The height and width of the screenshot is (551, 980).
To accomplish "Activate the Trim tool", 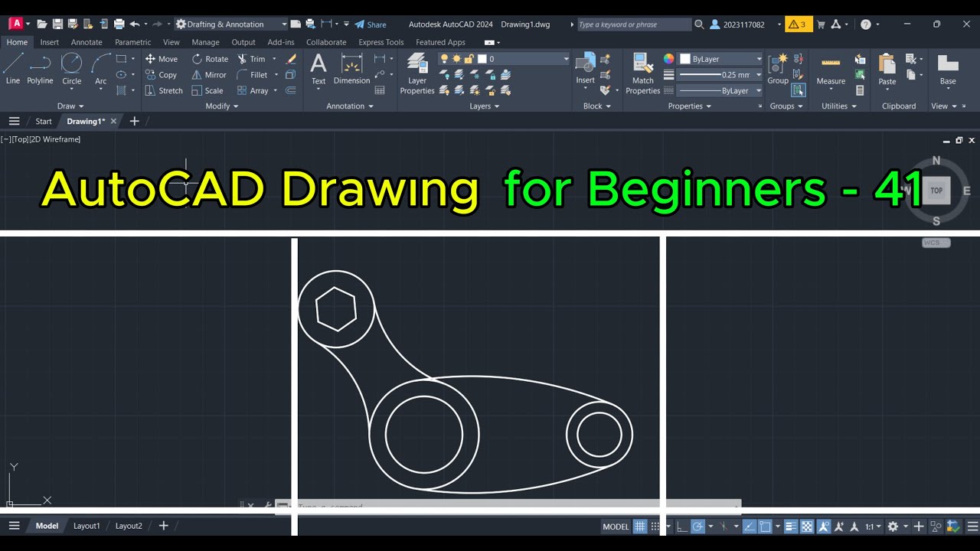I will pos(251,59).
